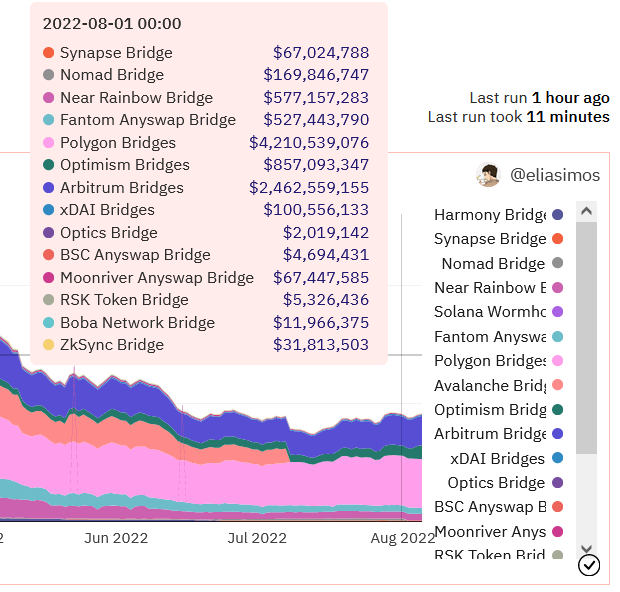Click the Solana Wormhole purple dot
The width and height of the screenshot is (620, 592).
click(558, 312)
